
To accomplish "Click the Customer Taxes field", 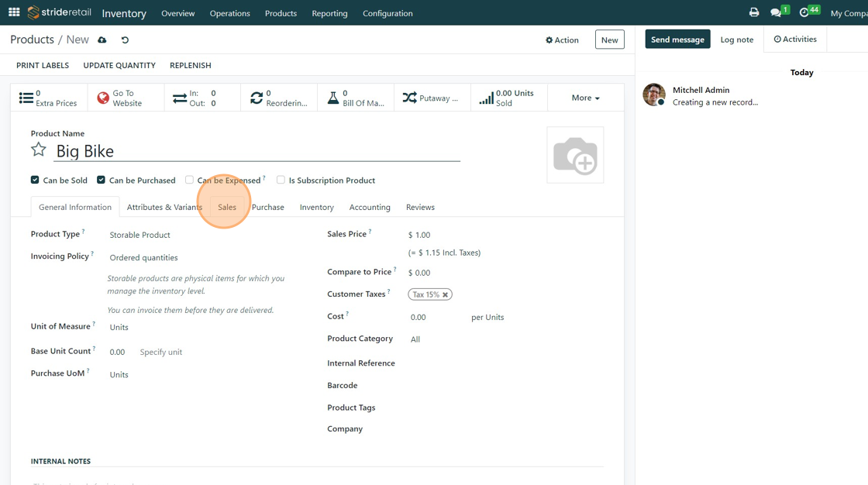I will point(505,294).
